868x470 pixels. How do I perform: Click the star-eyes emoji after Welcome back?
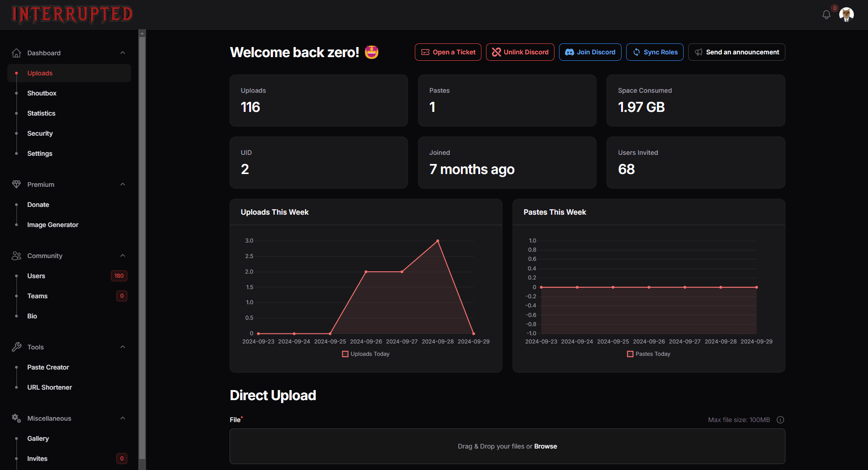(372, 52)
